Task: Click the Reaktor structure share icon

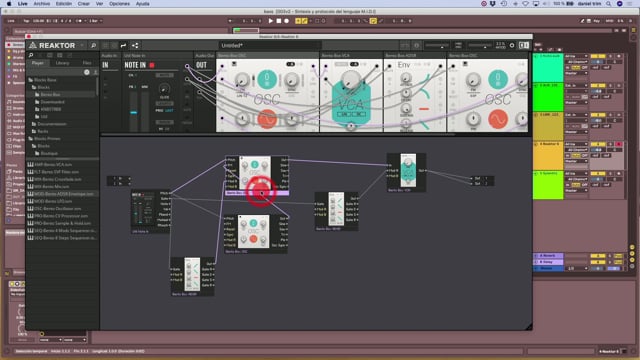Action: point(135,45)
